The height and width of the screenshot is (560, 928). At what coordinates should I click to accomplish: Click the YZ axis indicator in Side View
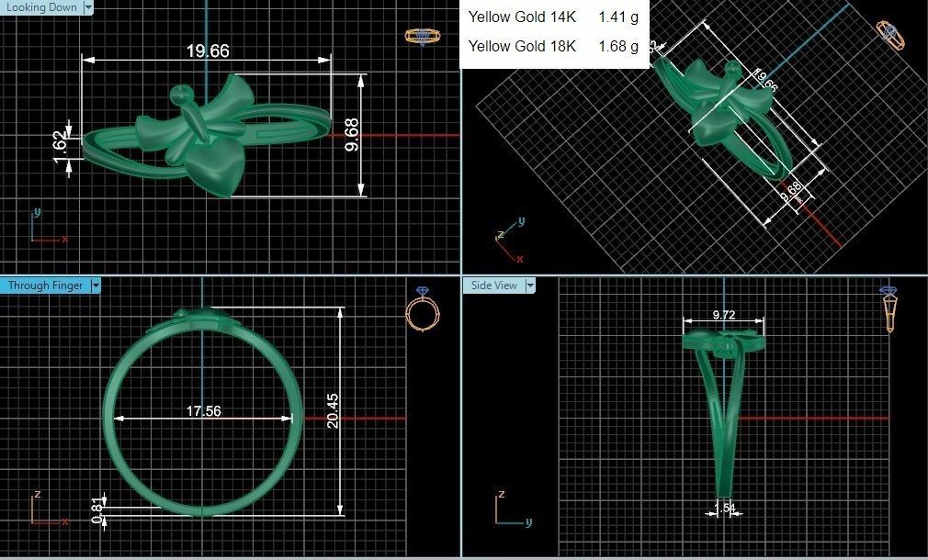point(514,508)
